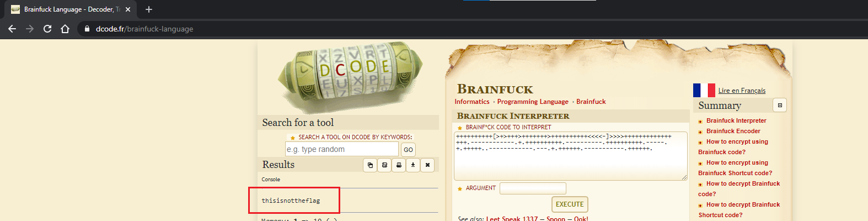Click the browser forward arrow
This screenshot has width=868, height=221.
(x=30, y=29)
